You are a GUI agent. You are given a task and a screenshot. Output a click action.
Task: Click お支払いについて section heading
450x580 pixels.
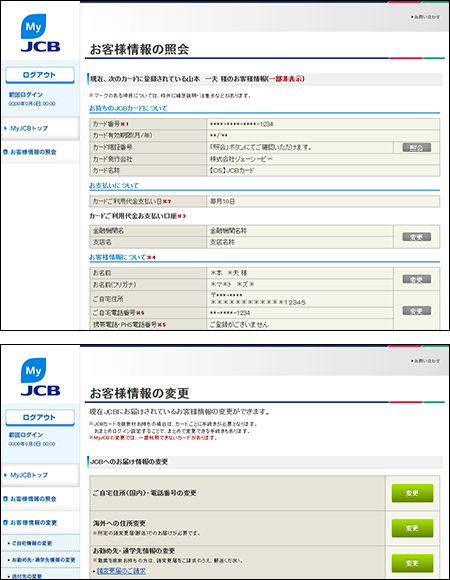point(114,185)
